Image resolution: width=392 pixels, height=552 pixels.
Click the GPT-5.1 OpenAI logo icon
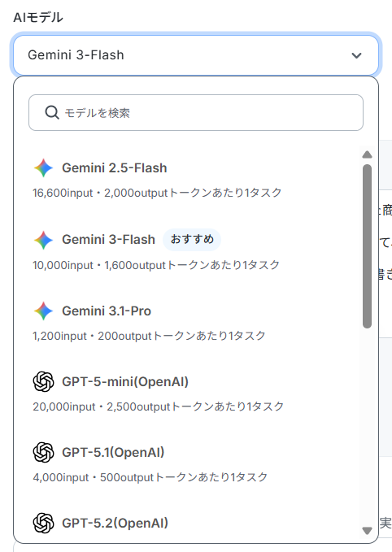(43, 452)
